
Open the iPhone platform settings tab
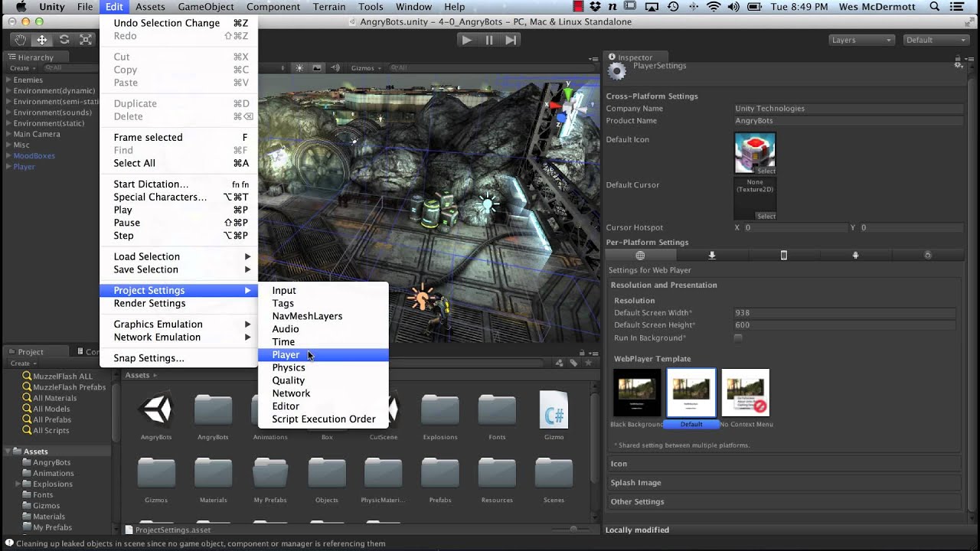[783, 255]
